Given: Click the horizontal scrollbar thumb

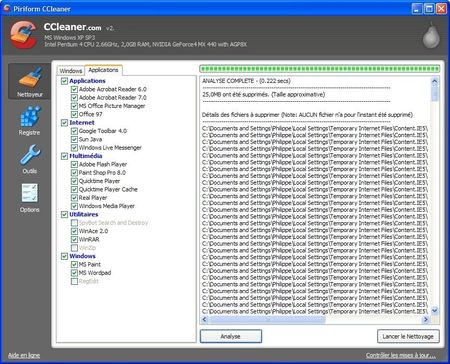Looking at the screenshot, I should click(267, 319).
